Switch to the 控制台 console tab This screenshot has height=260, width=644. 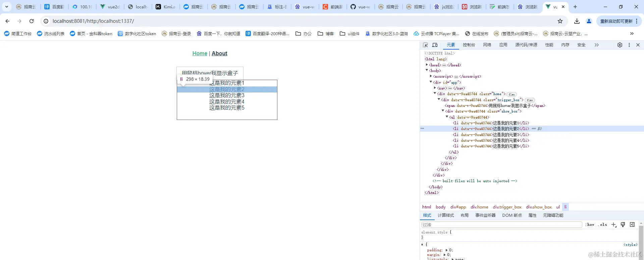[469, 45]
